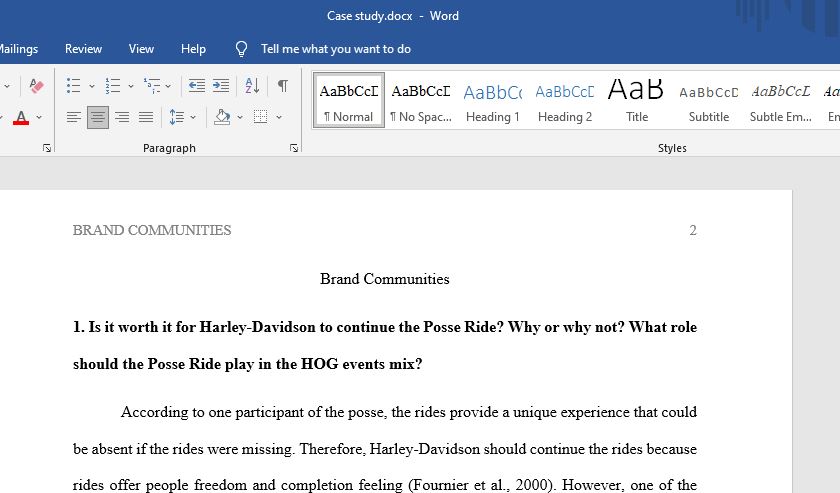Apply the Title style
Screen dimensions: 840x493
coord(636,101)
